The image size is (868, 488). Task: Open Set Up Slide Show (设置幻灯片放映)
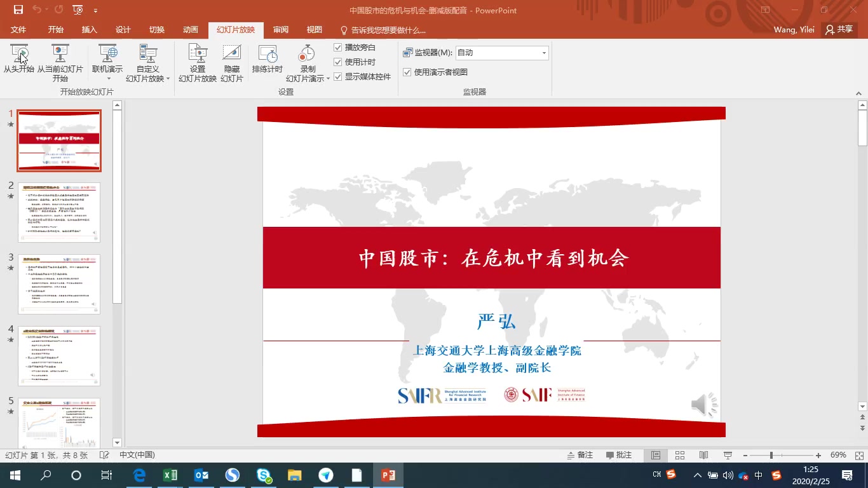[x=198, y=63]
